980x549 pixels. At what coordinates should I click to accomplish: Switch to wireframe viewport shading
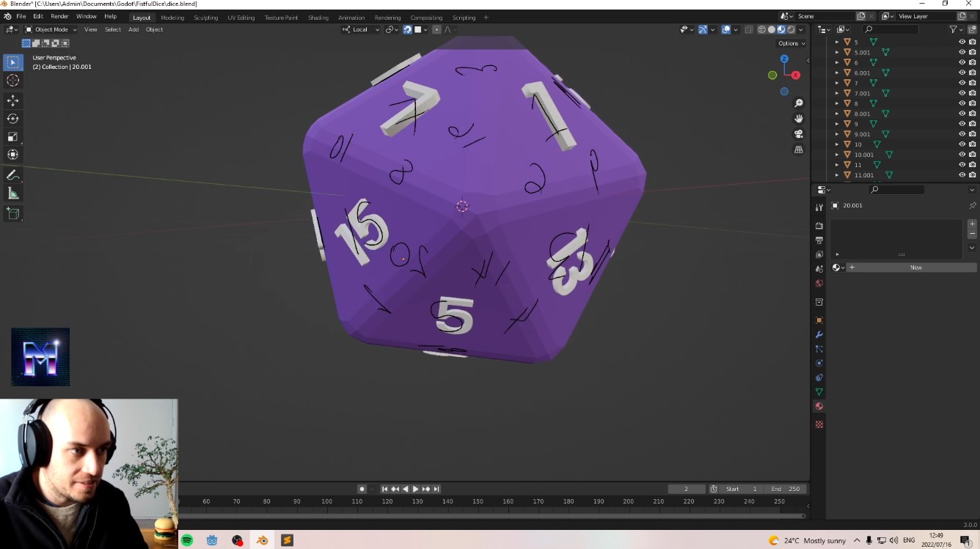click(762, 29)
